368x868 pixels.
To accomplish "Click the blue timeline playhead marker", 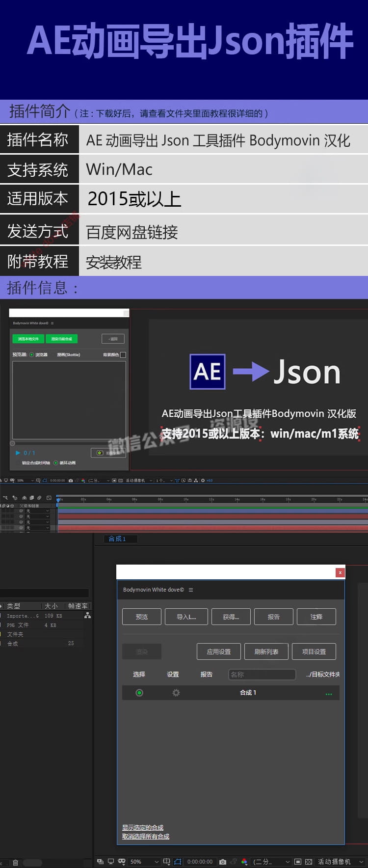I will pos(58,500).
